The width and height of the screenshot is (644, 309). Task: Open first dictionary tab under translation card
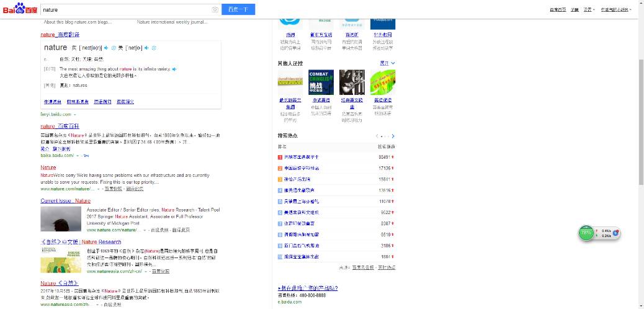tap(53, 102)
